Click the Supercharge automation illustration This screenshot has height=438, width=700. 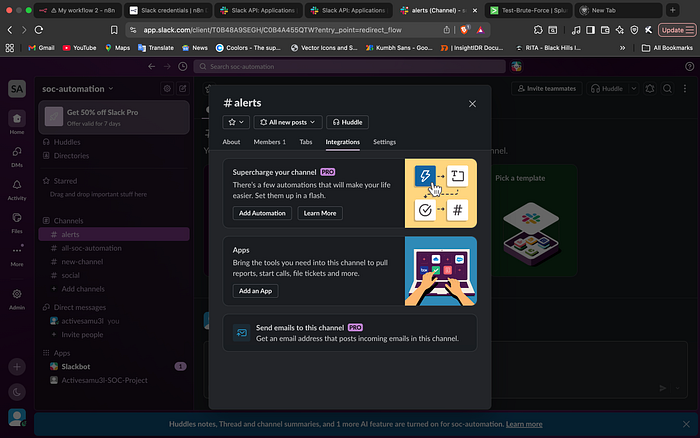click(441, 193)
